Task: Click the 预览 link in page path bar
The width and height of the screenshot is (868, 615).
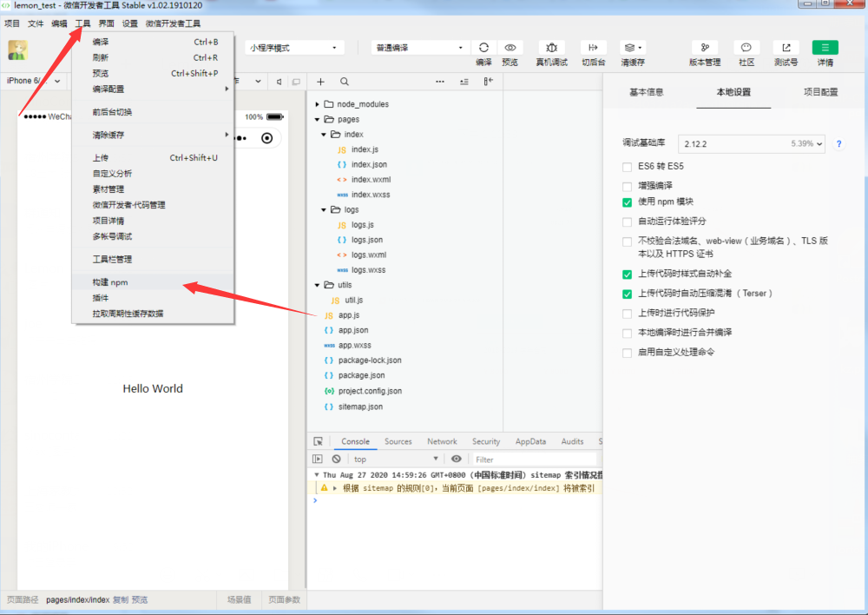Action: [x=140, y=599]
